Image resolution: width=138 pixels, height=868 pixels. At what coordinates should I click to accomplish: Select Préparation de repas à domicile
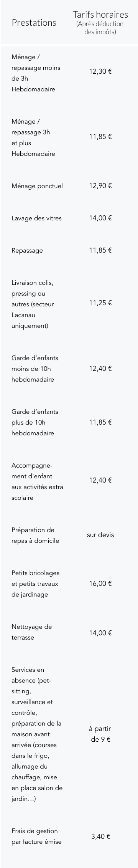point(35,536)
